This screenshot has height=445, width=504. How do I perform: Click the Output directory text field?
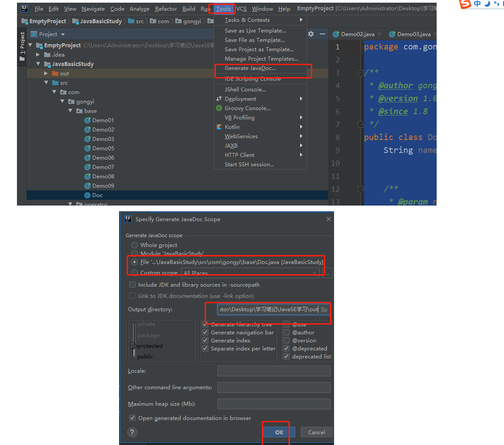pos(269,309)
